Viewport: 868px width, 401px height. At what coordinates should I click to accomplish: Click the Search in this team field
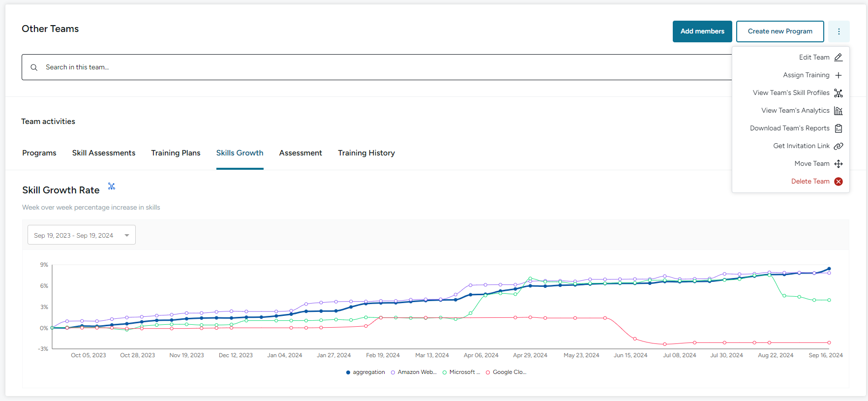(x=377, y=67)
